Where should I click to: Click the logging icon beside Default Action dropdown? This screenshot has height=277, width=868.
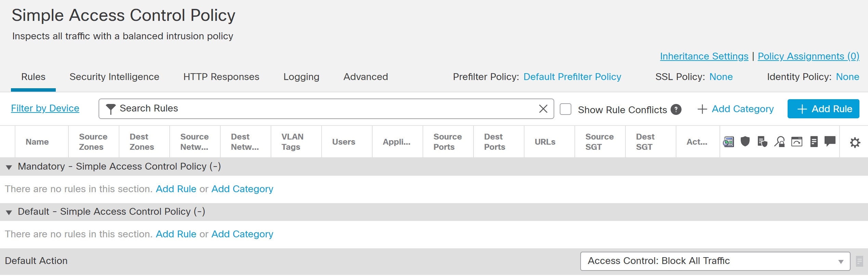click(859, 261)
